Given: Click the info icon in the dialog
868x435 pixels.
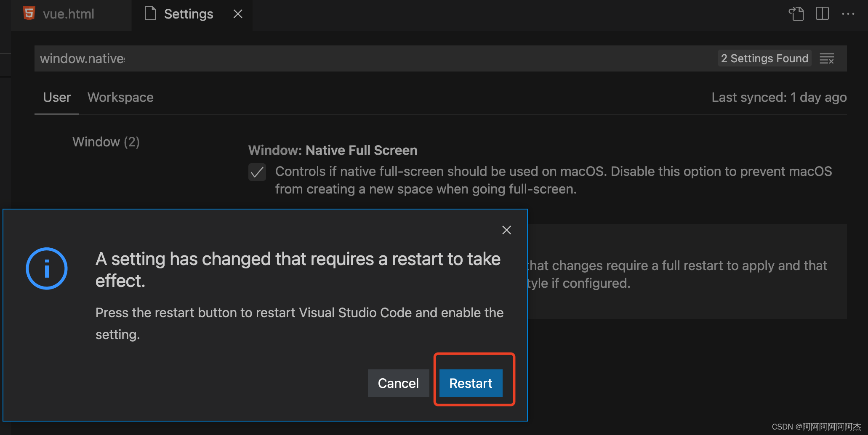Looking at the screenshot, I should point(47,268).
